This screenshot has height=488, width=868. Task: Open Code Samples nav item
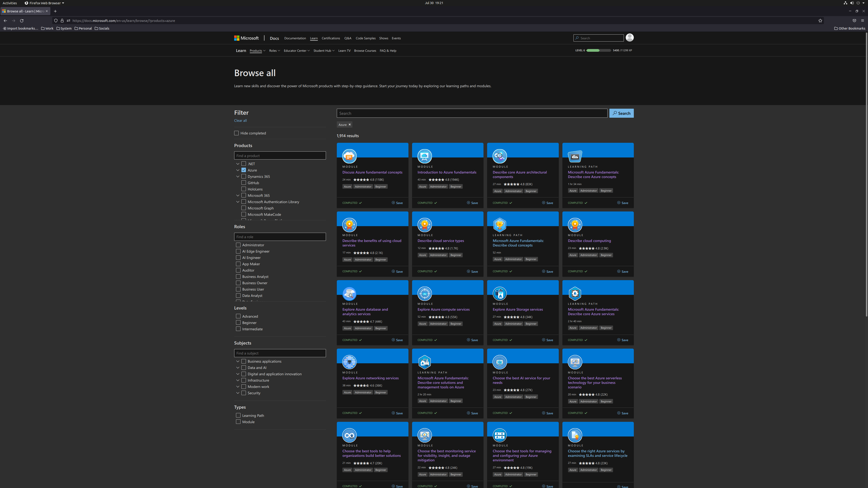click(366, 38)
